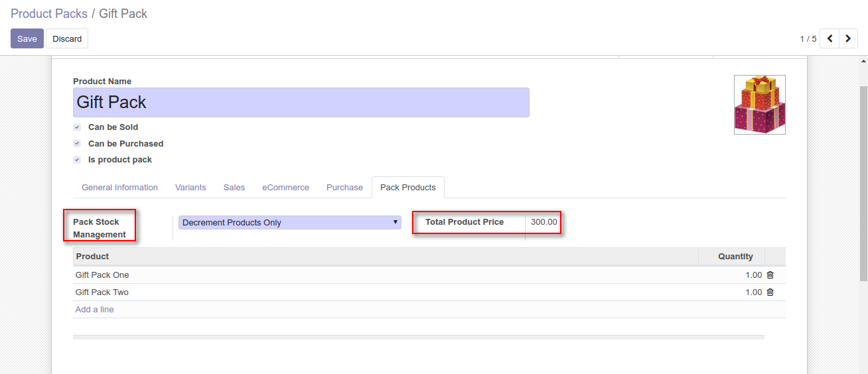Open the Purchase tab
This screenshot has width=868, height=374.
pos(344,188)
